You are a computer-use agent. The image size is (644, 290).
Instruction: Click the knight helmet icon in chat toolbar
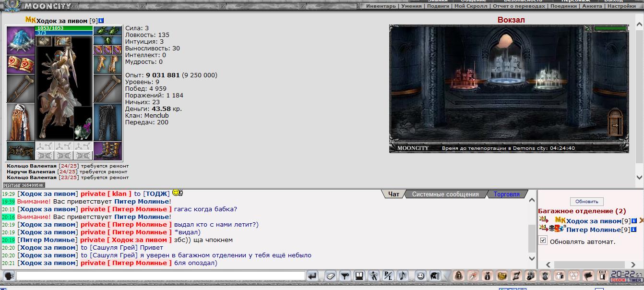click(435, 276)
